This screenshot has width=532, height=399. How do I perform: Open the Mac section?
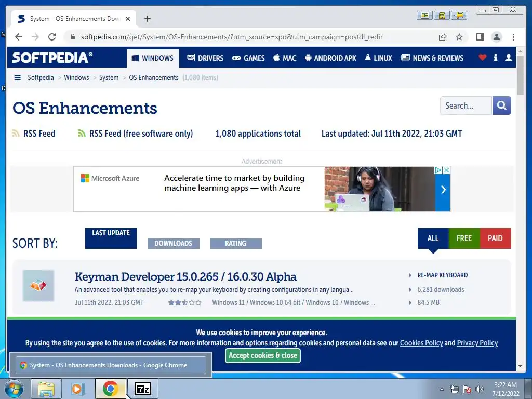point(285,58)
